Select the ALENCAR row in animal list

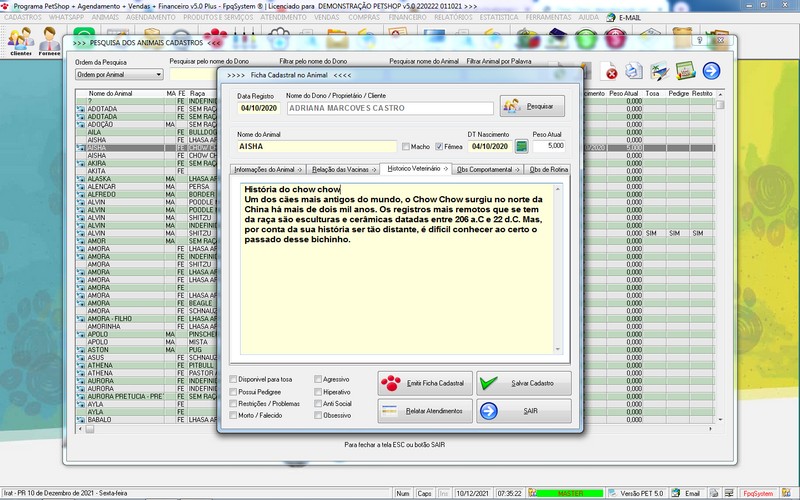pos(146,187)
